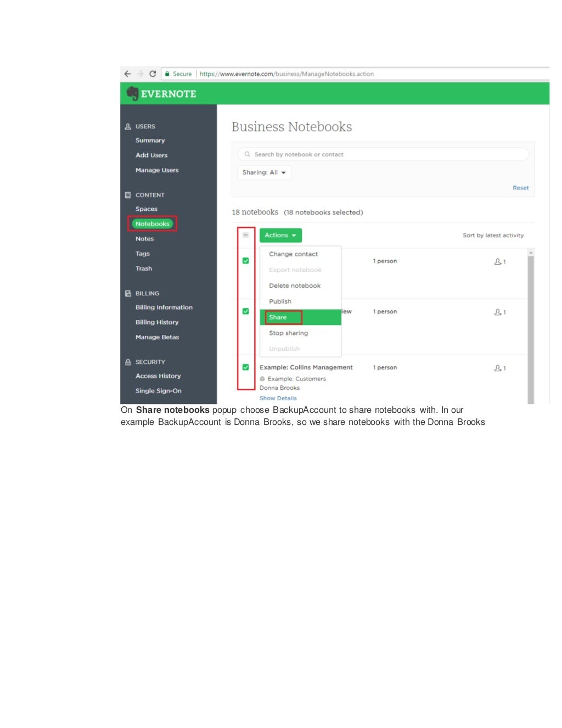Click the Billing section icon
The height and width of the screenshot is (728, 562).
pos(128,293)
